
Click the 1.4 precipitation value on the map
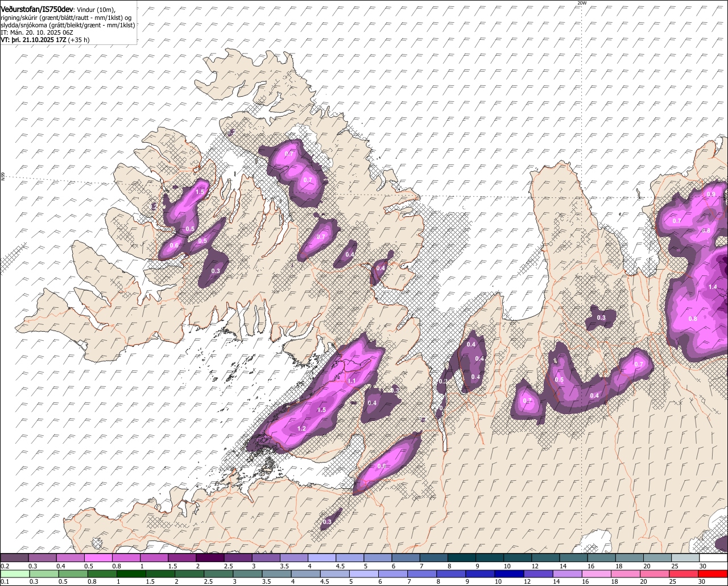pos(713,287)
